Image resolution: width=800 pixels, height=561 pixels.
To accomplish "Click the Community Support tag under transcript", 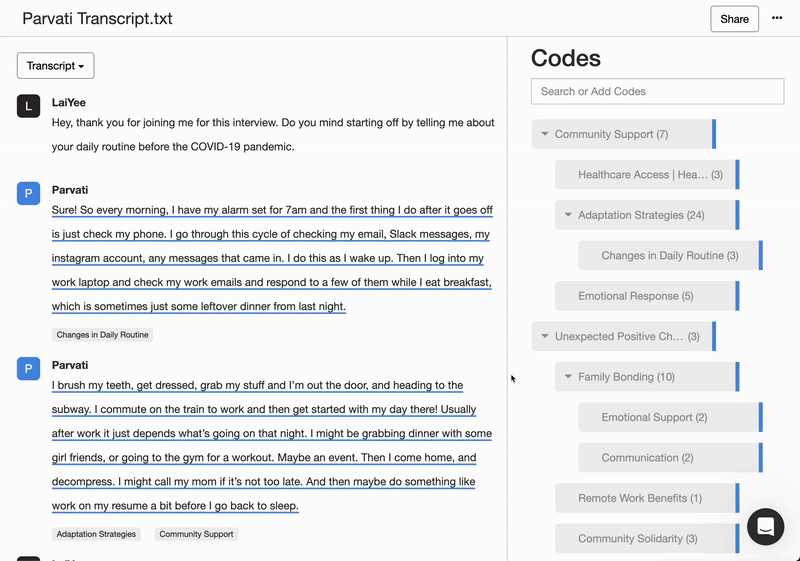I will (x=196, y=534).
